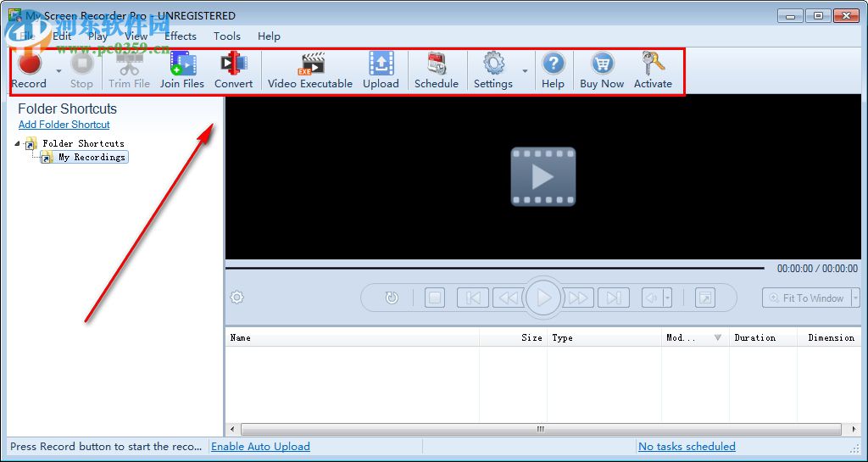868x462 pixels.
Task: Open the Join Files tool
Action: pyautogui.click(x=182, y=71)
